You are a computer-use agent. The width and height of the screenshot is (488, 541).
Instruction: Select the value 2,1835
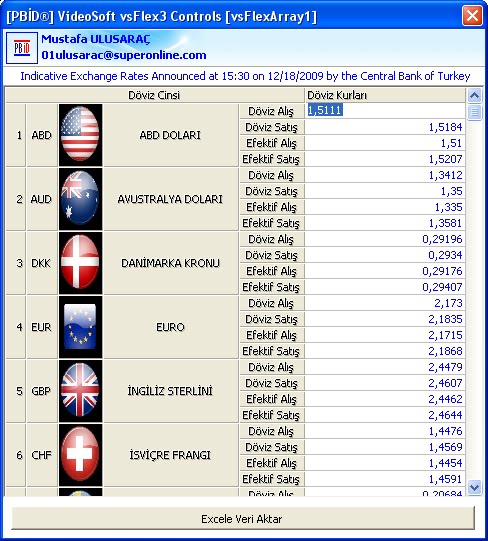point(385,319)
